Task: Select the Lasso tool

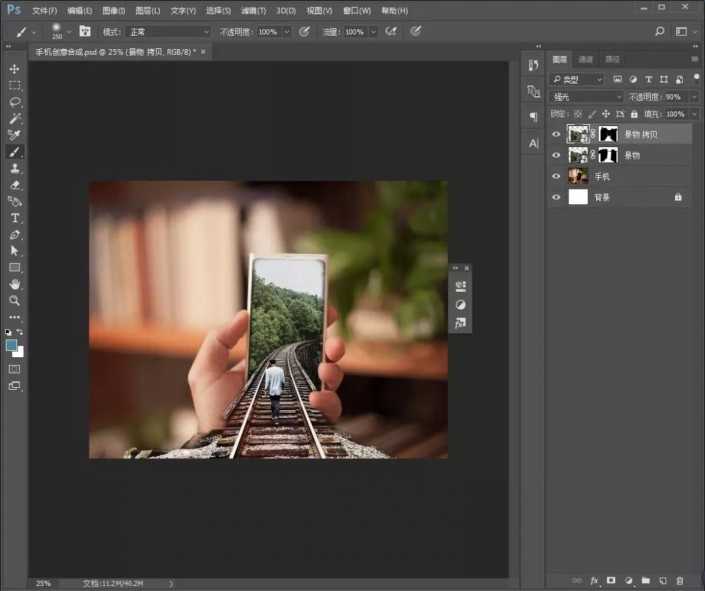Action: 15,102
